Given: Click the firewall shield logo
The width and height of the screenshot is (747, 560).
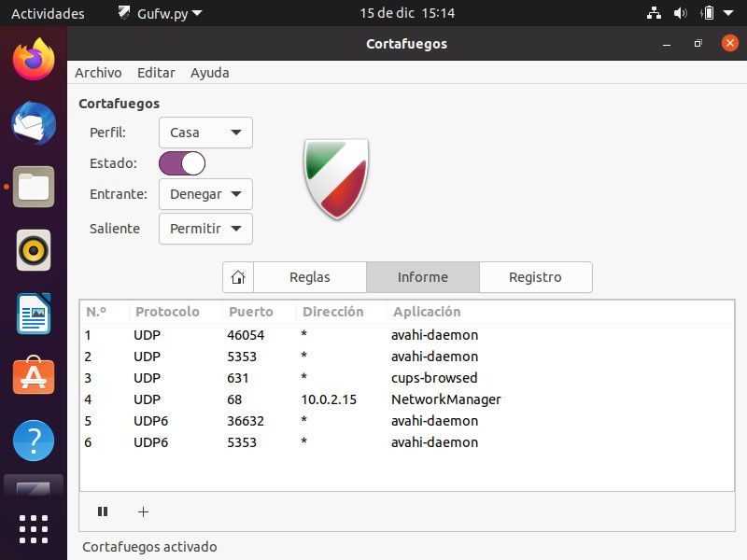Looking at the screenshot, I should [336, 178].
